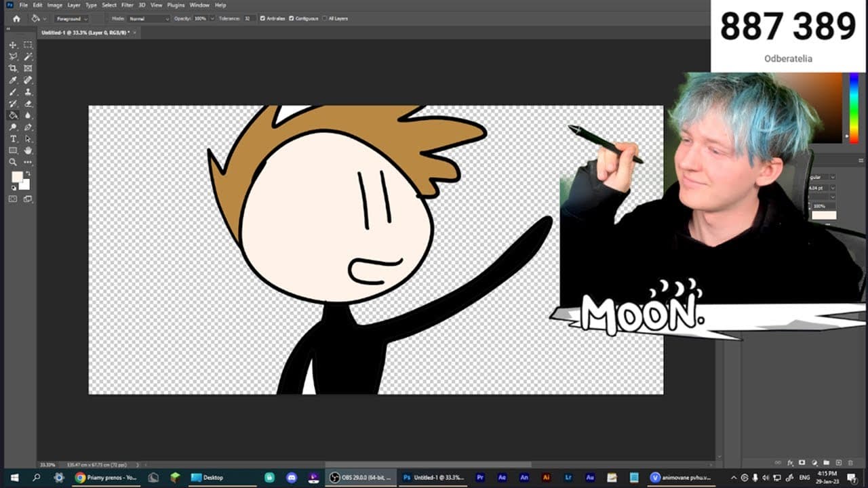Select the History Brush tool
This screenshot has height=488, width=868.
coord(13,104)
